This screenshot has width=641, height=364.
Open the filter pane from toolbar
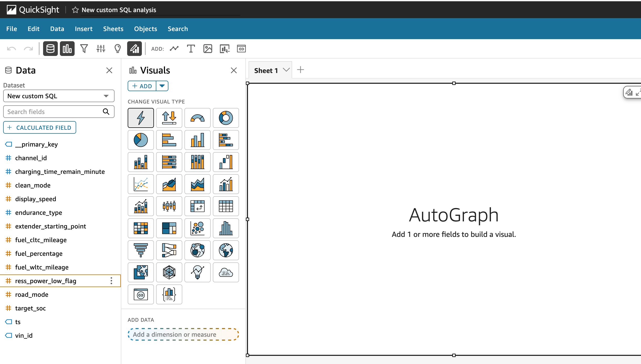pos(84,49)
